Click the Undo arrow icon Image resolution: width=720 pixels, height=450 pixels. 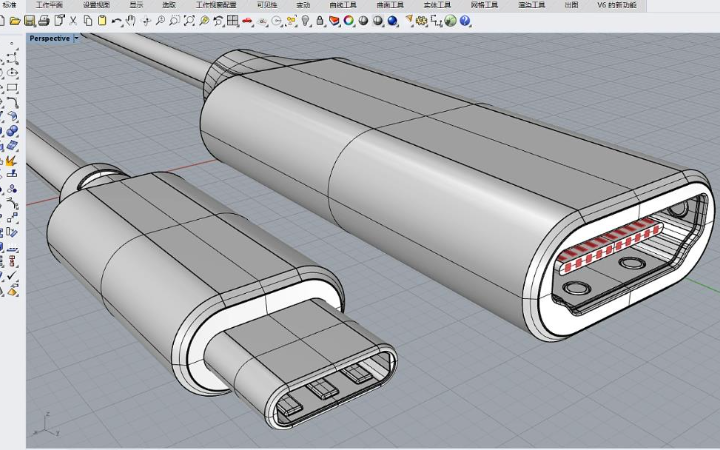pyautogui.click(x=117, y=20)
